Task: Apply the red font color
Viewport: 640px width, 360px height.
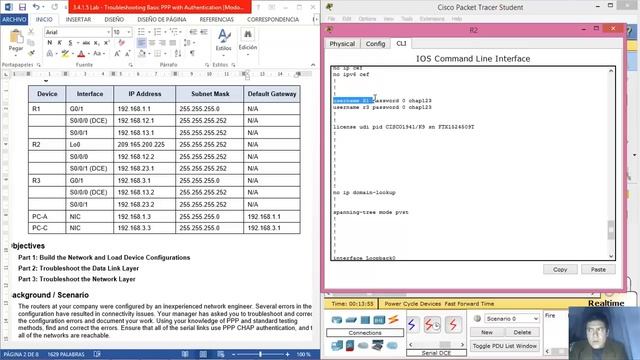Action: 81,53
